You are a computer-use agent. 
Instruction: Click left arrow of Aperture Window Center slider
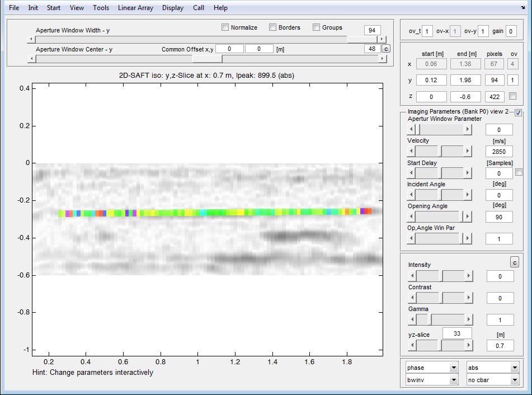pyautogui.click(x=31, y=59)
